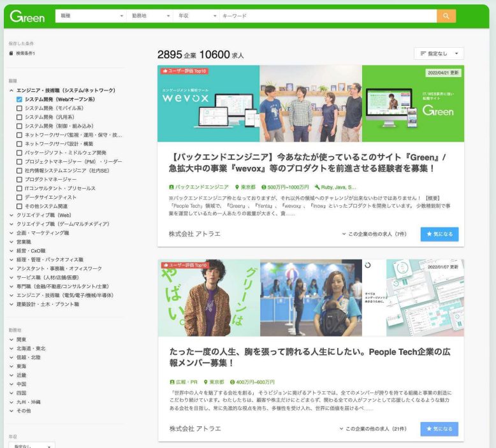
Task: Click the orange search magnifier button
Action: point(446,16)
